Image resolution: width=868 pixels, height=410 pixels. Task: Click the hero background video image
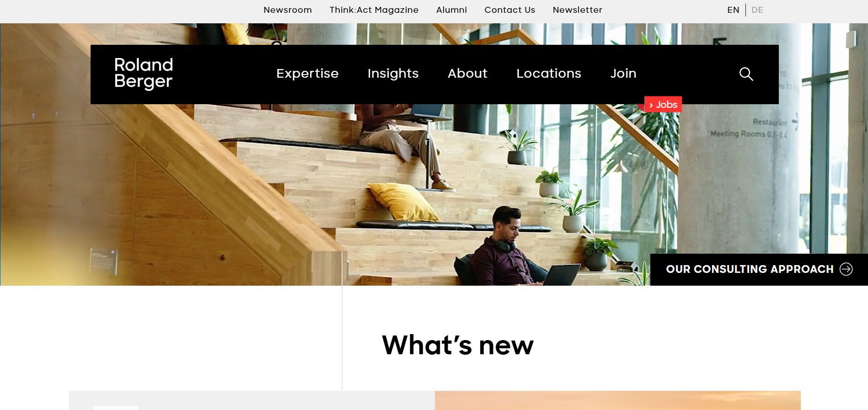[x=434, y=183]
